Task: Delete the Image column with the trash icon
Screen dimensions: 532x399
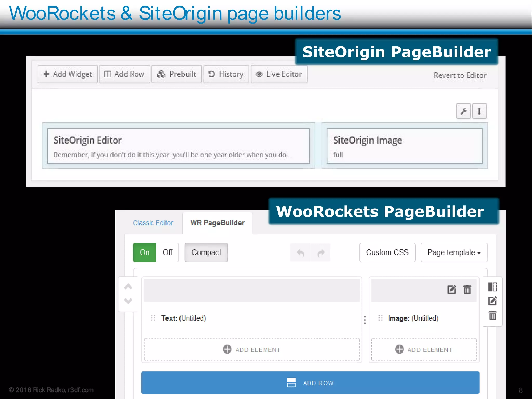Action: (467, 289)
